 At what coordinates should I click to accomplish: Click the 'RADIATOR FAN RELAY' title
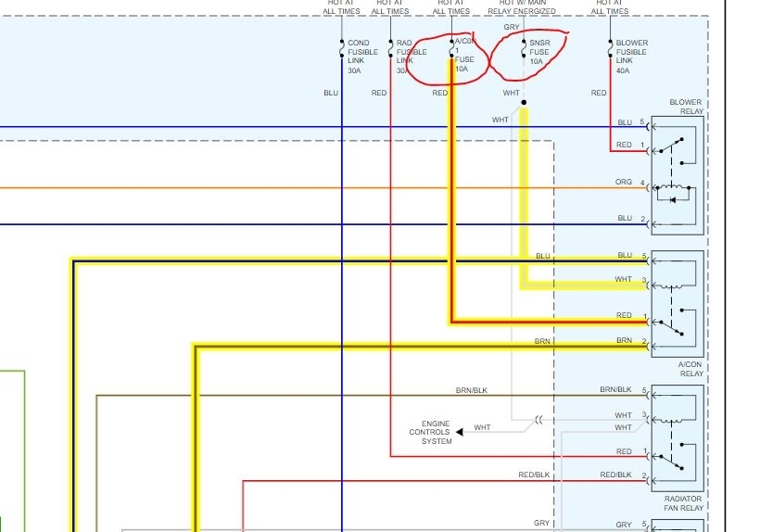(683, 503)
